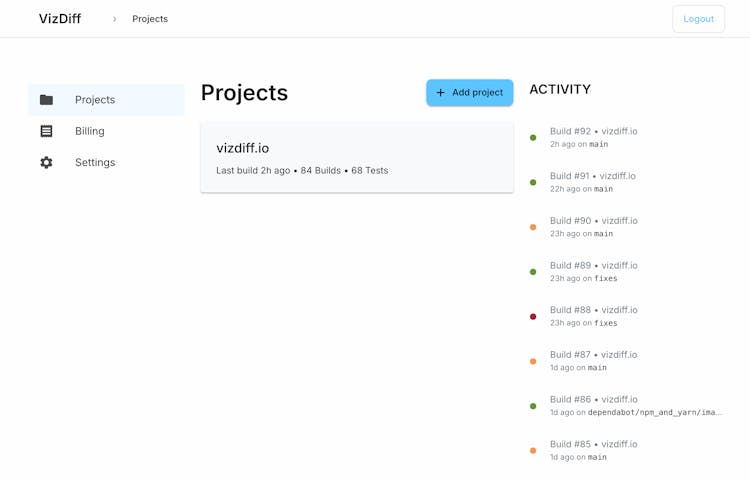This screenshot has width=750, height=480.
Task: Go to VizDiff home logo
Action: pos(60,19)
